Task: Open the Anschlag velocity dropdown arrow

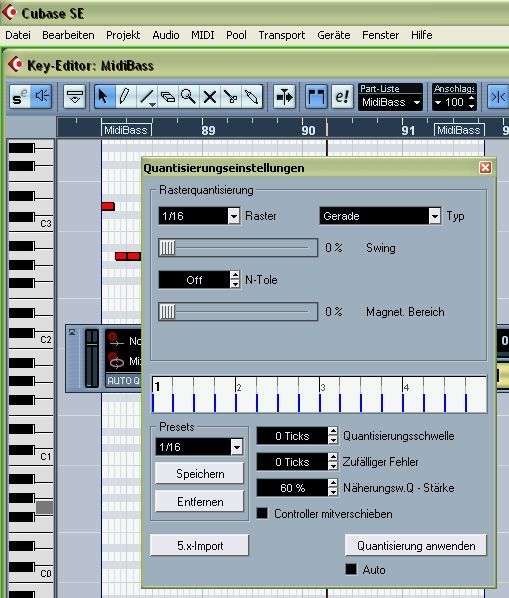Action: click(438, 102)
